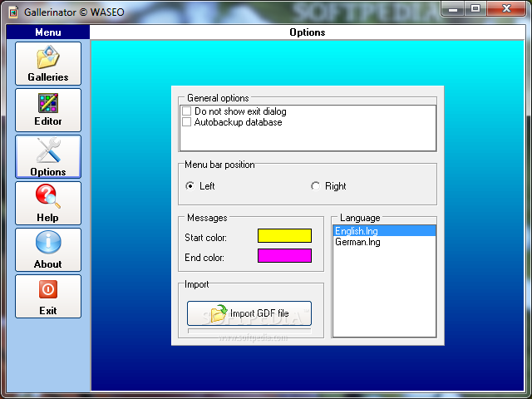
Task: Tick the Autobackup database checkbox
Action: (186, 122)
